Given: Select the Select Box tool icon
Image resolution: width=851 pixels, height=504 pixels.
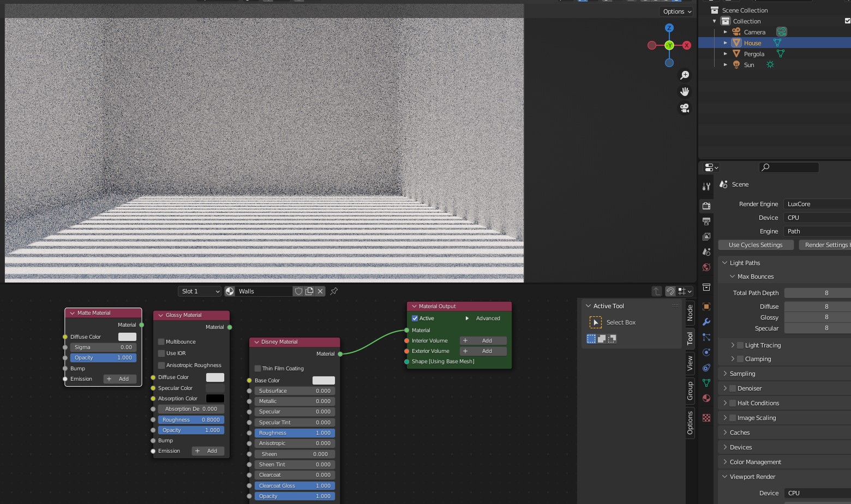Looking at the screenshot, I should click(596, 322).
